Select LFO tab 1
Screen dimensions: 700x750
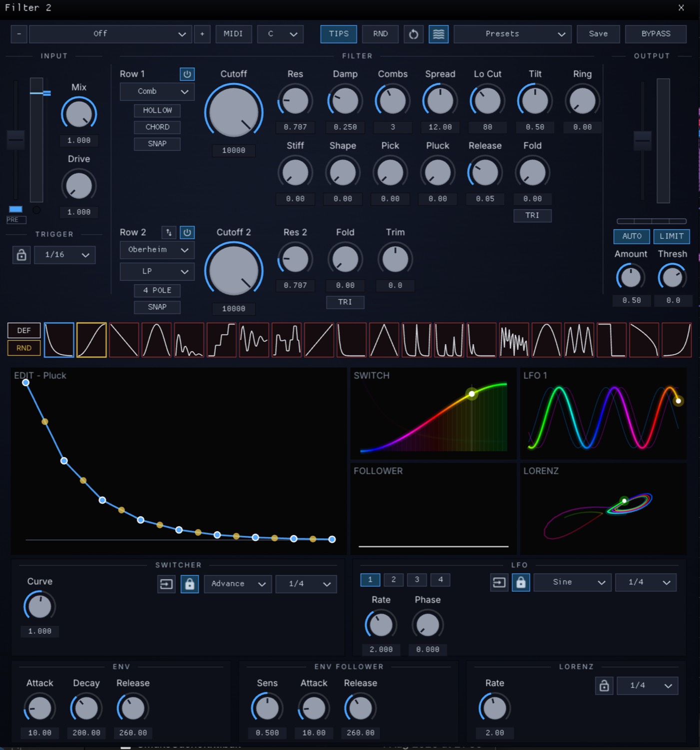click(370, 579)
